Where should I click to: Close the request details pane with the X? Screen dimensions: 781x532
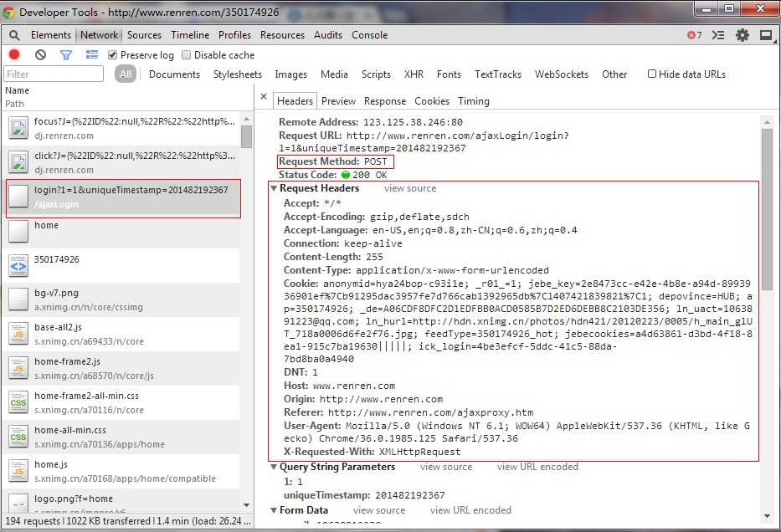click(264, 96)
